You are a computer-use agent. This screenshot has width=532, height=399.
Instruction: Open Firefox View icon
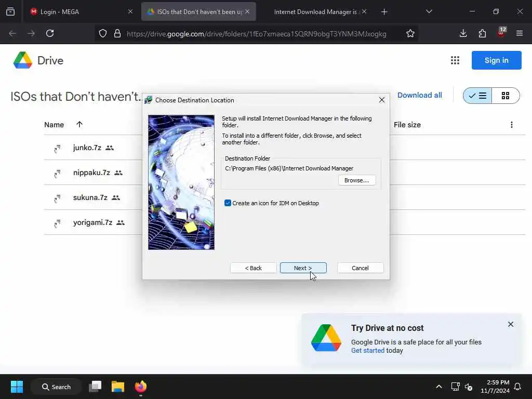click(10, 12)
